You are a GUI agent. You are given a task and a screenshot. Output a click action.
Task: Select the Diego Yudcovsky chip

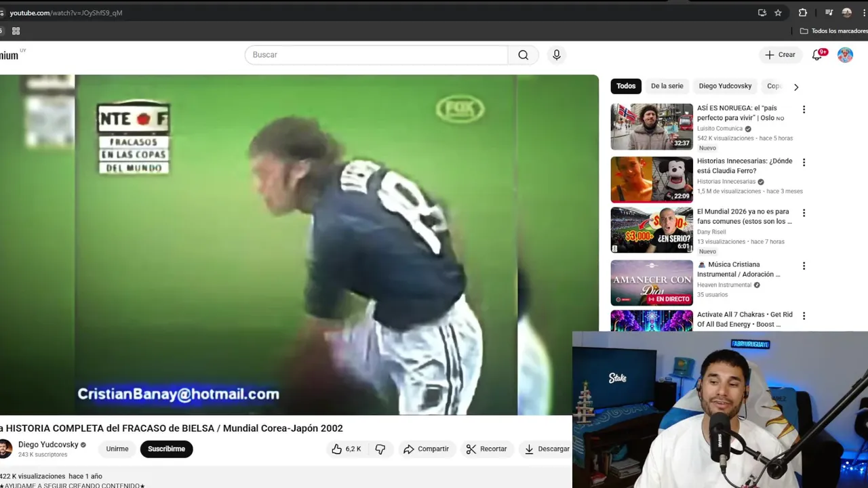click(x=725, y=86)
